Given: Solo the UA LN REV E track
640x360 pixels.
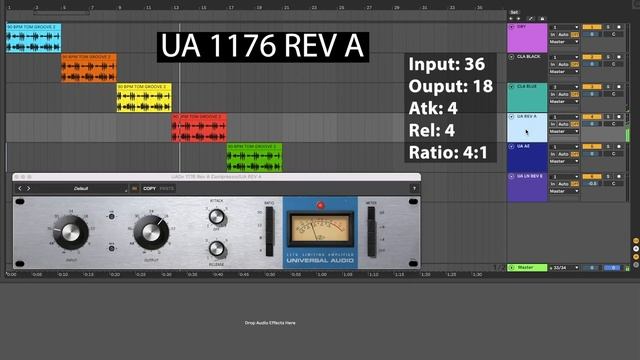Looking at the screenshot, I should 608,176.
